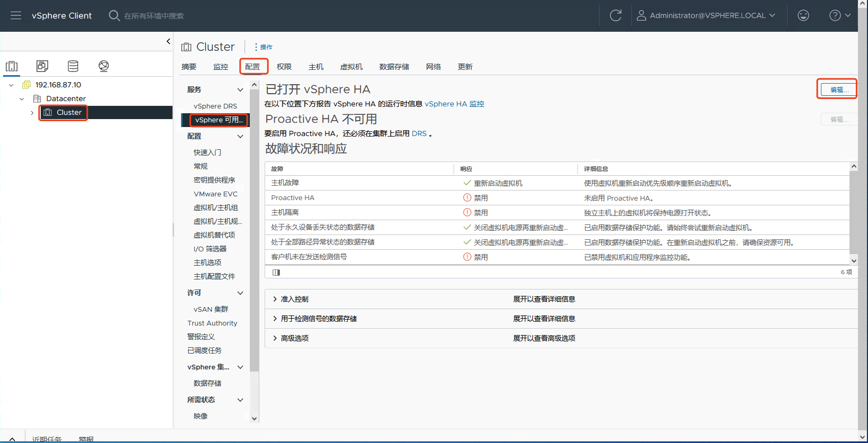Screen dimensions: 868x443
Task: Click sidebar scrollbar down arrow
Action: 255,418
